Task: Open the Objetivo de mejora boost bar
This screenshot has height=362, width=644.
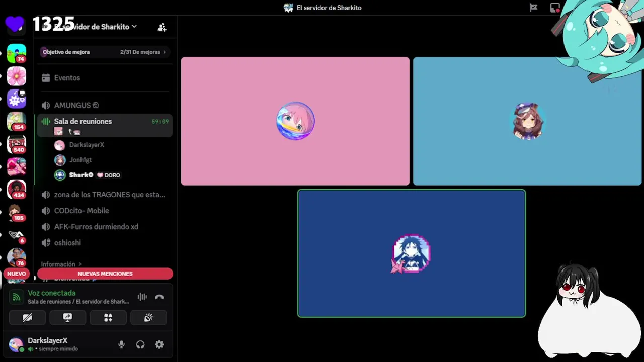Action: point(105,52)
